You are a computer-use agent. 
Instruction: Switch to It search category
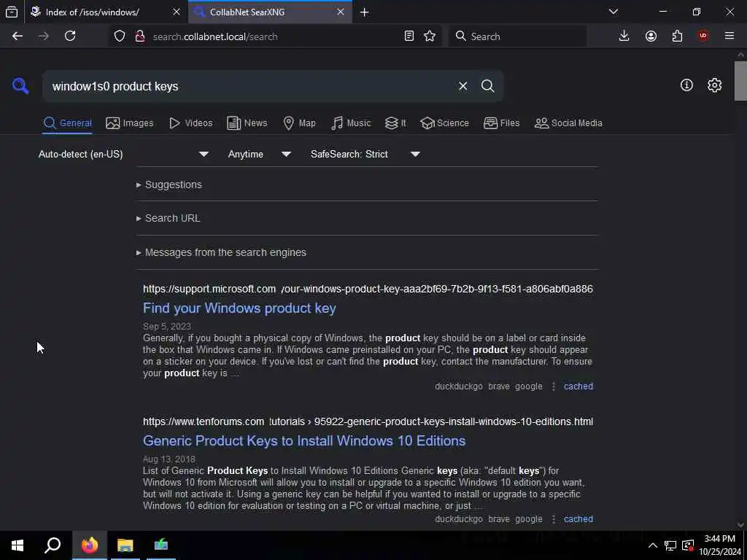tap(395, 122)
